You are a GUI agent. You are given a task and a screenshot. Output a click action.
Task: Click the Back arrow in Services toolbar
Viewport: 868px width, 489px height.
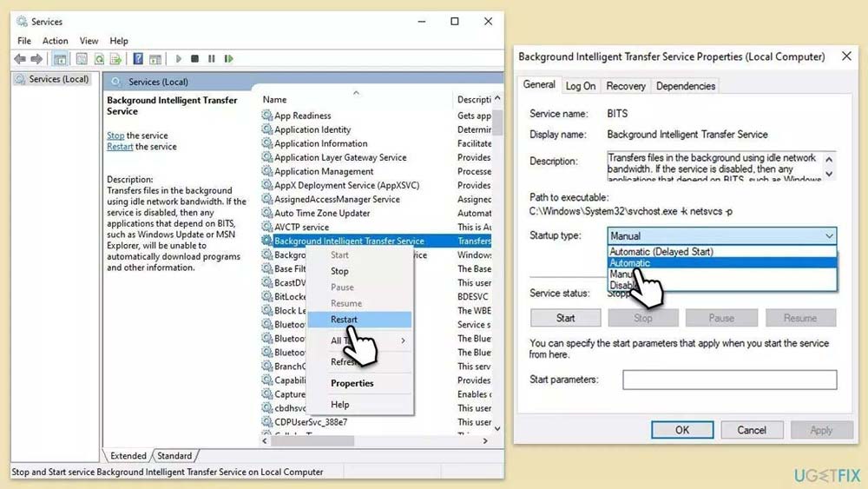click(x=20, y=59)
